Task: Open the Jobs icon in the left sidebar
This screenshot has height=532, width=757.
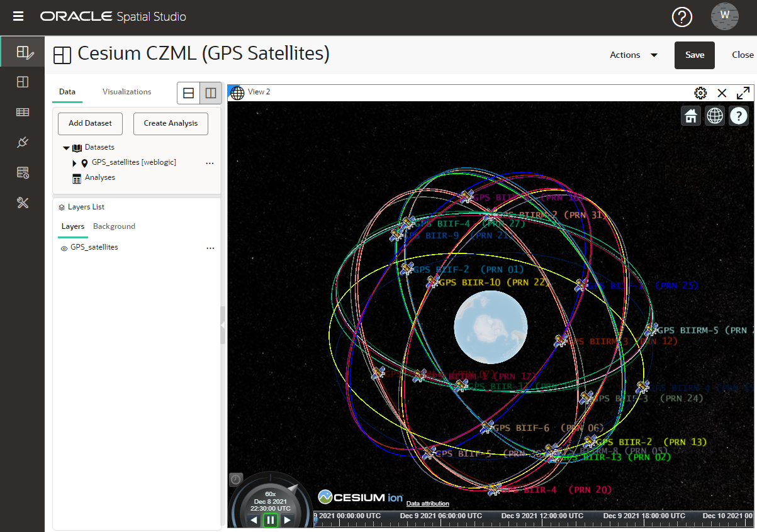Action: (23, 172)
